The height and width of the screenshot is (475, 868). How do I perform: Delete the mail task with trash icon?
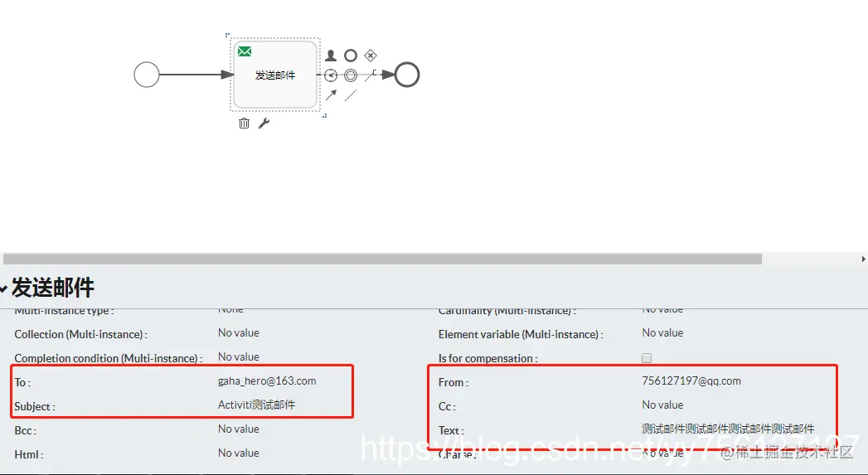click(x=244, y=123)
